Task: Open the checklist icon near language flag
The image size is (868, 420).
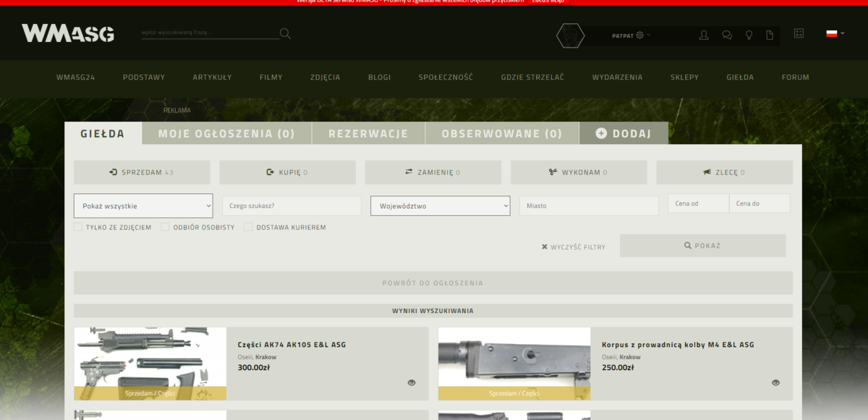Action: point(799,33)
